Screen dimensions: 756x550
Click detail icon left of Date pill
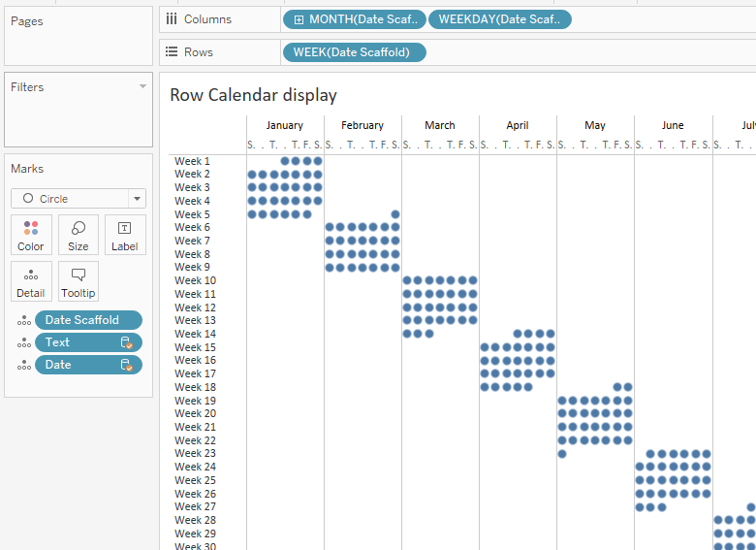coord(24,365)
